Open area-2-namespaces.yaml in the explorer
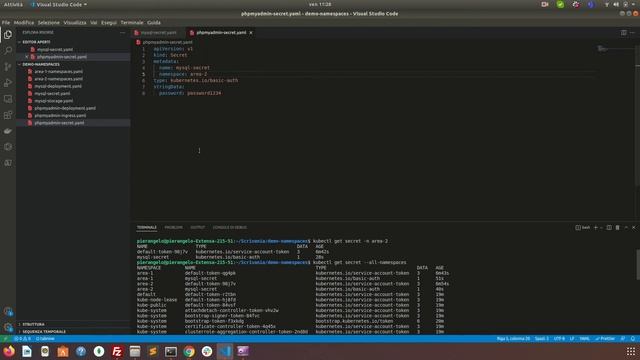Viewport: 640px width, 360px height. pos(58,79)
